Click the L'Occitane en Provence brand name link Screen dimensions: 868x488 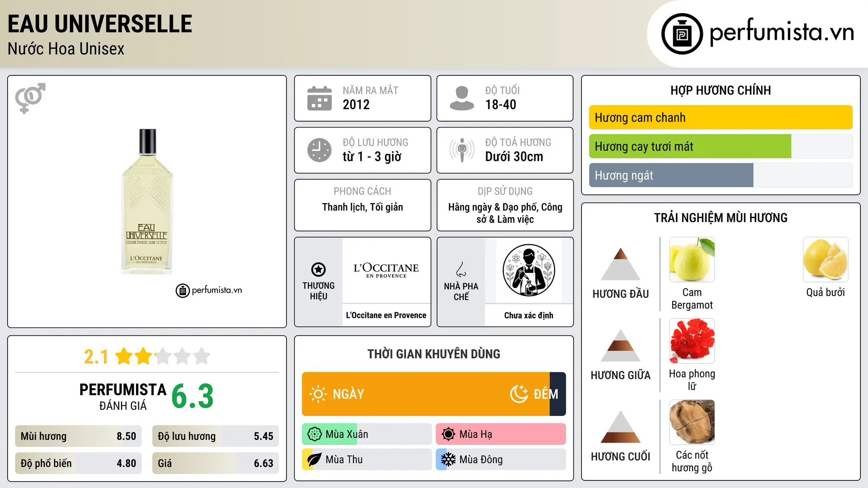386,315
